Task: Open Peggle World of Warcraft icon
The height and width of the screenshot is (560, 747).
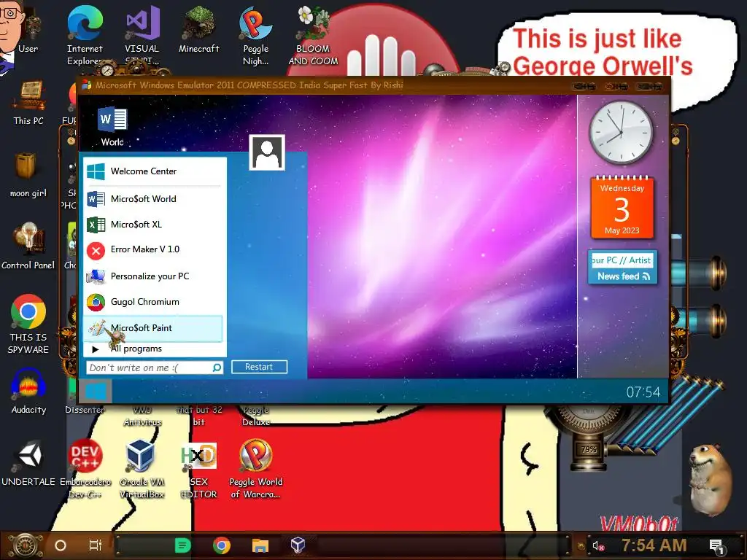Action: (256, 469)
